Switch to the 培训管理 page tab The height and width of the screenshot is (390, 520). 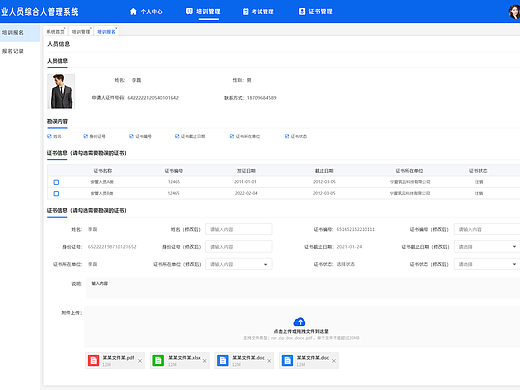81,32
